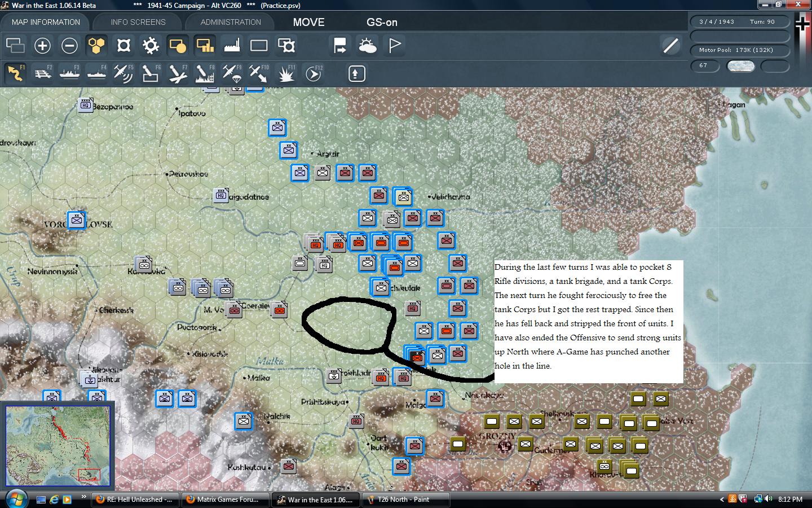Click the End Turn (F12) icon

tap(313, 73)
